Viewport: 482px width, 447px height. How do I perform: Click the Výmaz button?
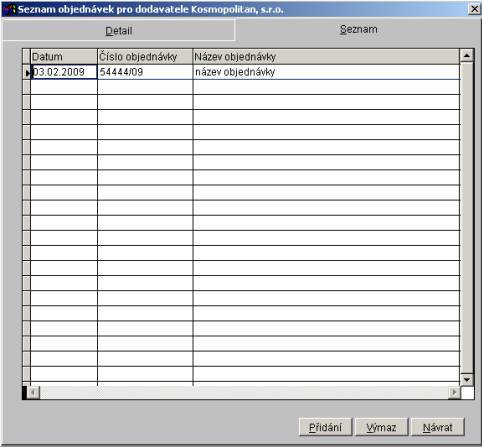[x=381, y=427]
